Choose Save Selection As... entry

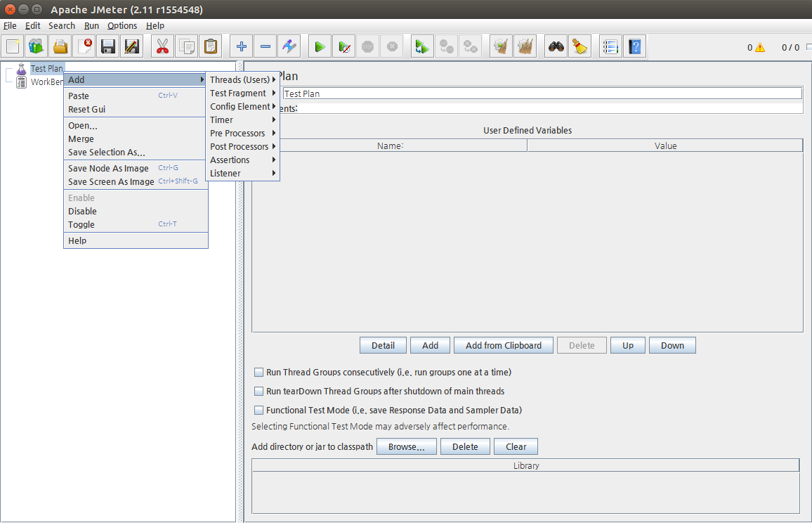tap(135, 153)
